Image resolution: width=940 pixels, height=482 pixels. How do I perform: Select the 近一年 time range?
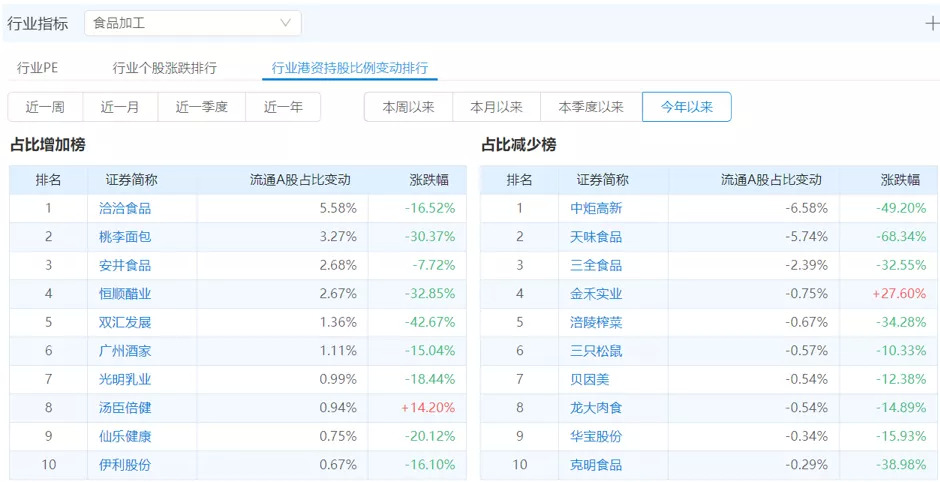tap(283, 107)
